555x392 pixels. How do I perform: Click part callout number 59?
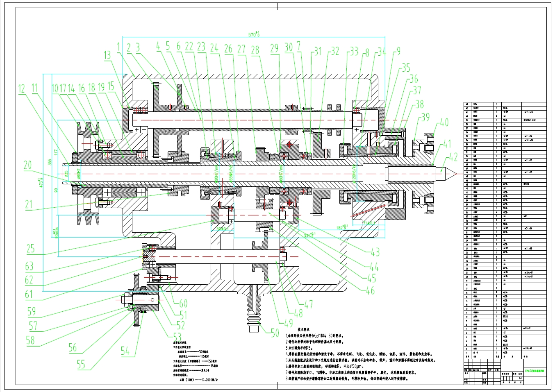pyautogui.click(x=31, y=311)
